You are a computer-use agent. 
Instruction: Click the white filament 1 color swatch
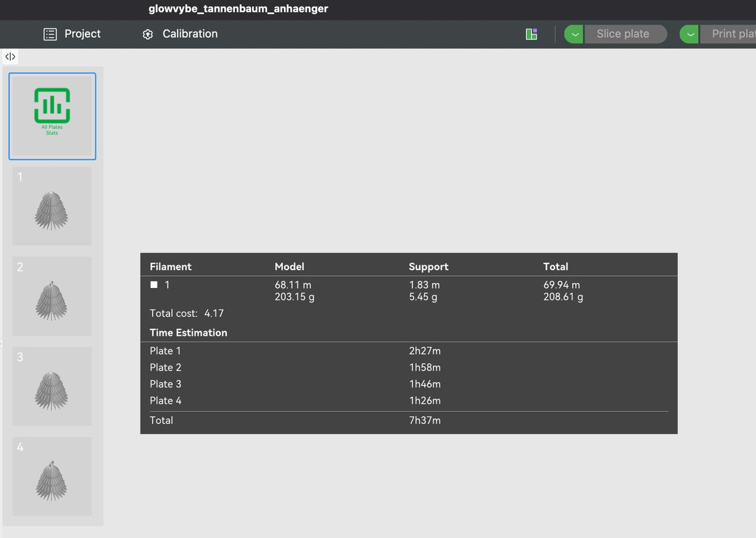154,285
